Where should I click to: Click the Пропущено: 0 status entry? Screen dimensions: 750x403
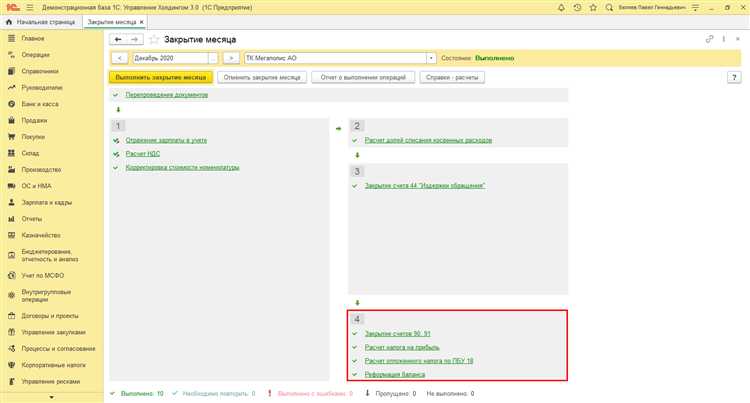coord(396,393)
